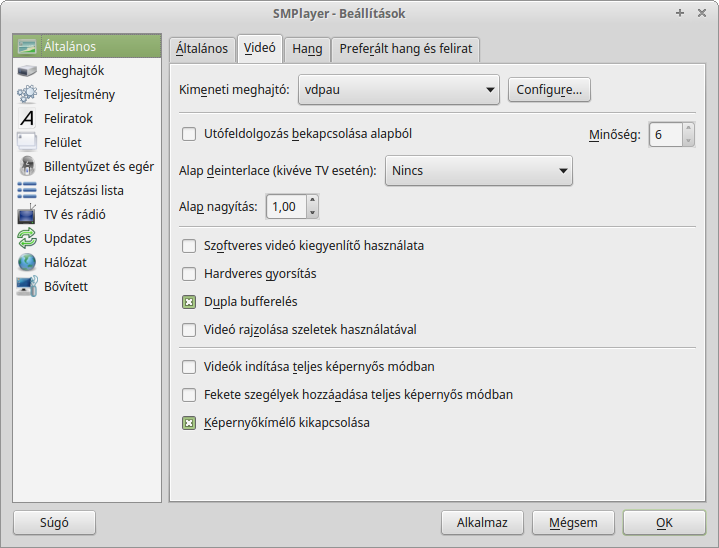Viewport: 719px width, 548px height.
Task: Click the Configure... button
Action: [549, 90]
